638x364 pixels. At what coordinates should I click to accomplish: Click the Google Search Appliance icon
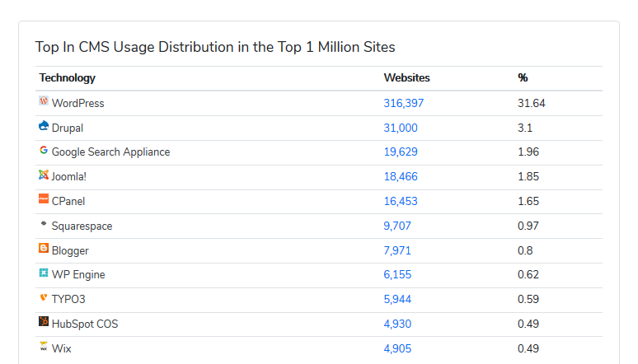click(x=44, y=151)
